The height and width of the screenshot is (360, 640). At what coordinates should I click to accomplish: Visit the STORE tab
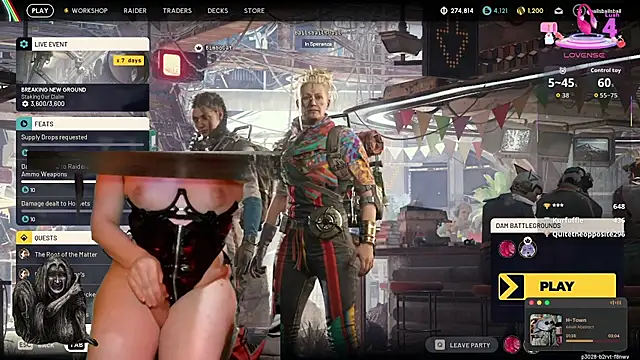(254, 11)
